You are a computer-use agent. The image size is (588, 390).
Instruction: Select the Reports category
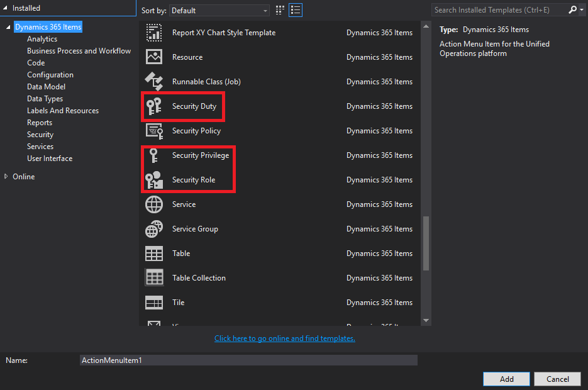click(x=40, y=123)
